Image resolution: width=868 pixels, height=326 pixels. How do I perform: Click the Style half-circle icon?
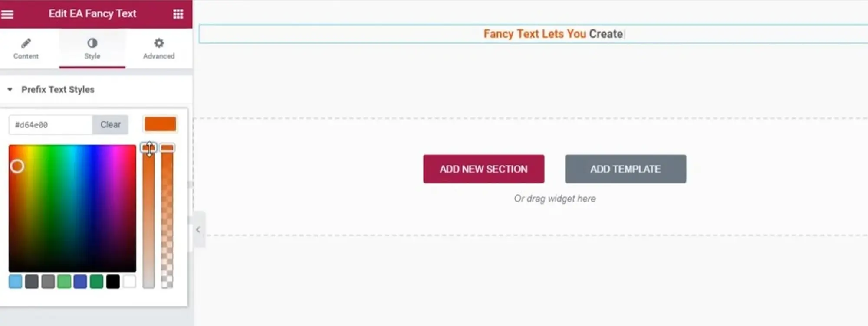click(x=92, y=43)
